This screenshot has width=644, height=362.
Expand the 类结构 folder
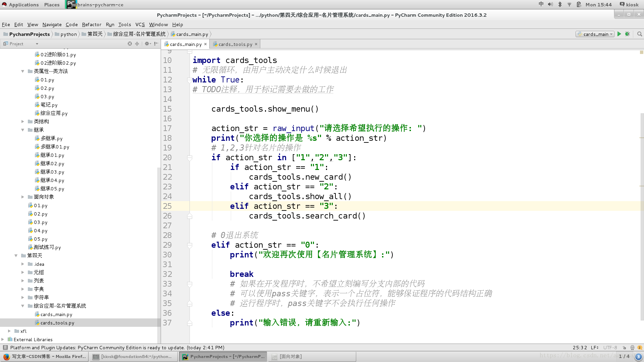pyautogui.click(x=23, y=121)
